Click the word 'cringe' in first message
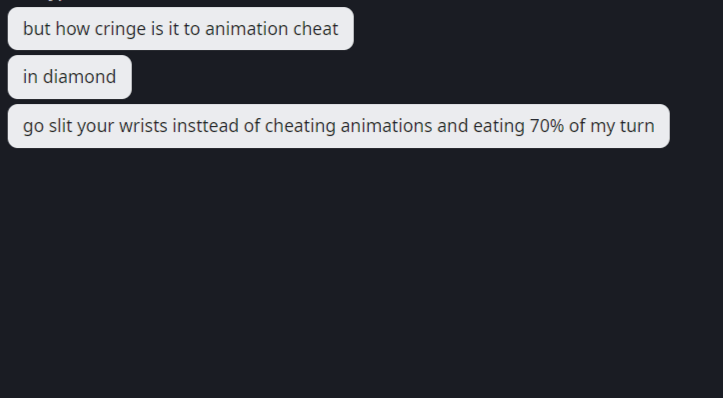The height and width of the screenshot is (398, 723). pos(120,29)
